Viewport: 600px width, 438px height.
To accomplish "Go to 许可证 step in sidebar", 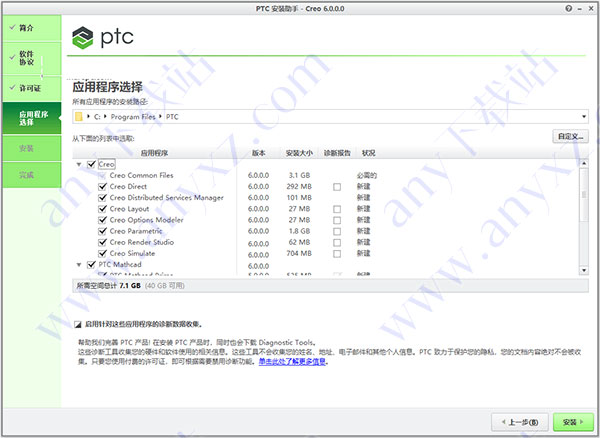I will pyautogui.click(x=32, y=88).
